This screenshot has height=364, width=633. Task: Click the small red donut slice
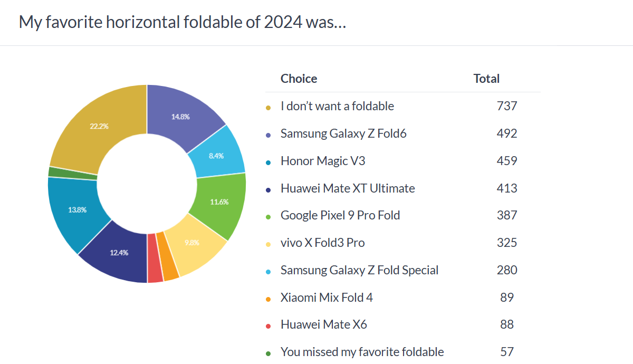(x=155, y=258)
